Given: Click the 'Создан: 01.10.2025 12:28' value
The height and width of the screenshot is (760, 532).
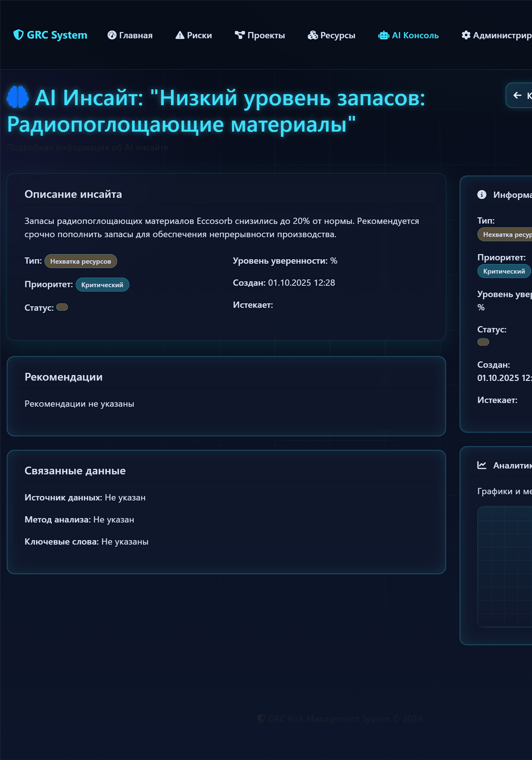Looking at the screenshot, I should tap(284, 283).
